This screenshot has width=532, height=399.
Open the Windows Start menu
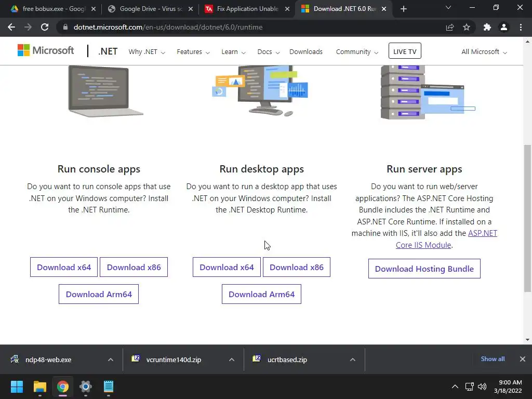click(x=17, y=387)
